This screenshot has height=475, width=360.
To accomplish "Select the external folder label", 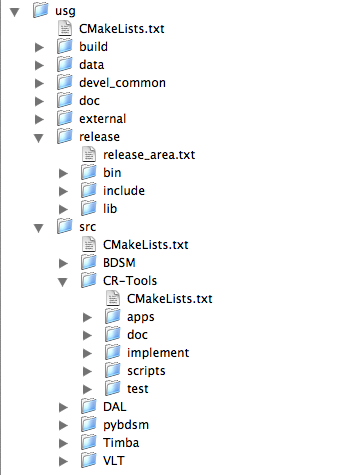I will pyautogui.click(x=103, y=119).
